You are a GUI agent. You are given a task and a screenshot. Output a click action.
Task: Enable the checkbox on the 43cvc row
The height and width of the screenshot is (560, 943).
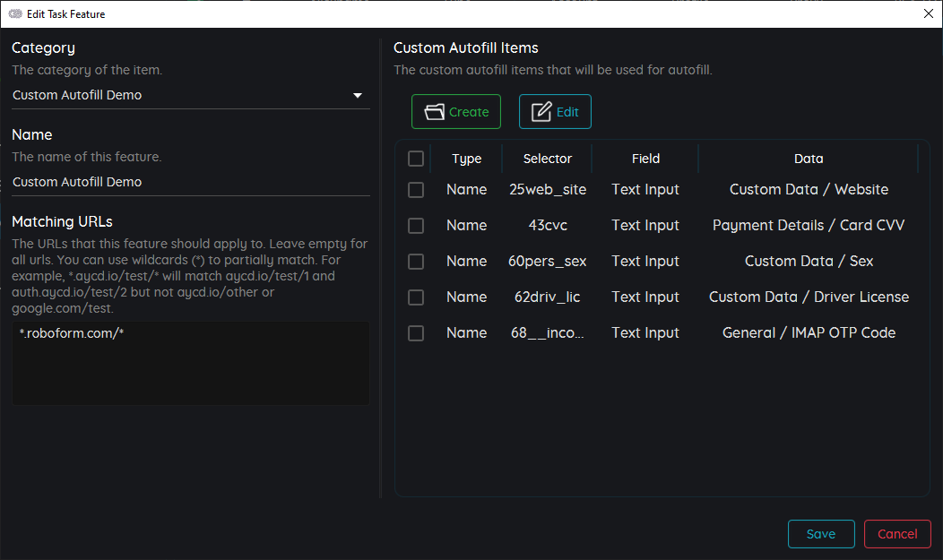(415, 225)
